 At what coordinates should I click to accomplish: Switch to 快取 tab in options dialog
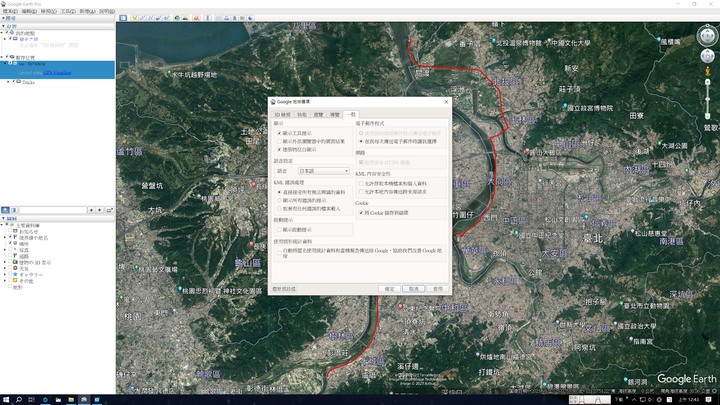pyautogui.click(x=302, y=114)
